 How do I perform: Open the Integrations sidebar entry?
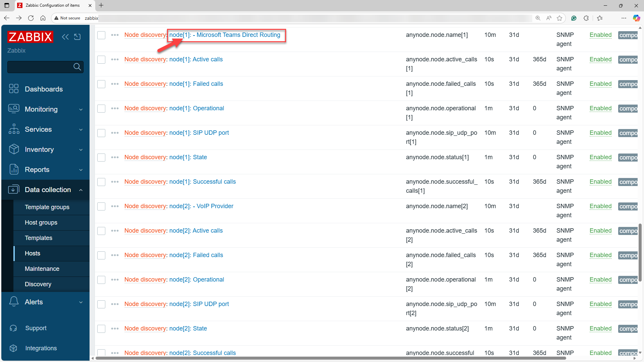click(x=41, y=348)
